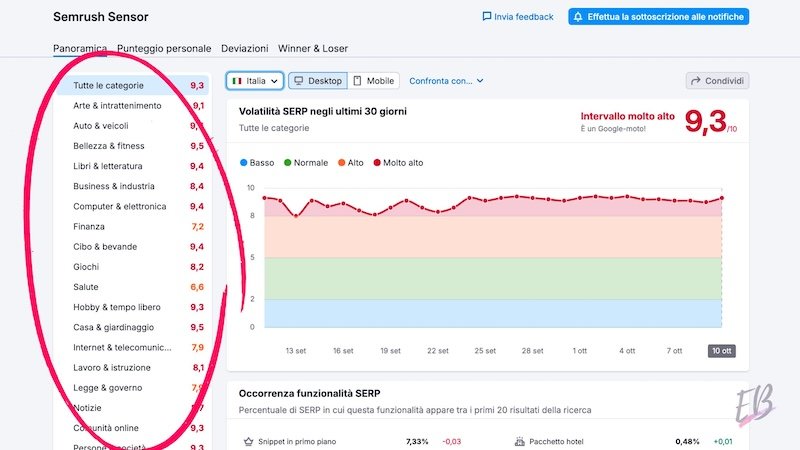Select the Lavoro & istruzione category
The height and width of the screenshot is (450, 800).
click(133, 367)
